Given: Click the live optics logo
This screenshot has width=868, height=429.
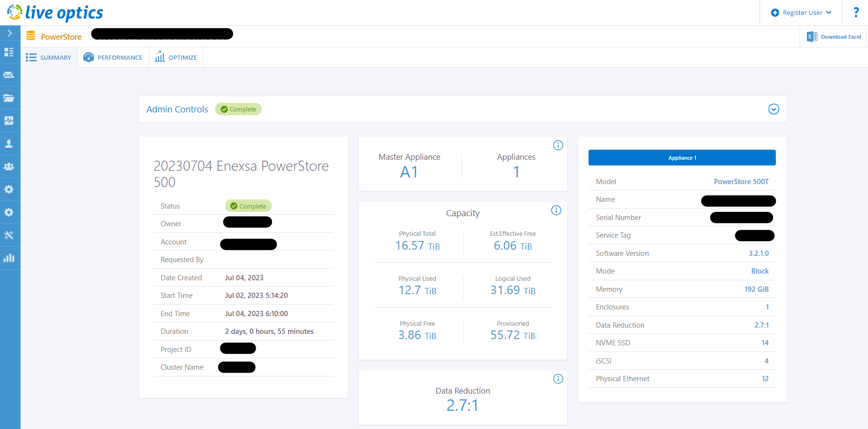Looking at the screenshot, I should (x=55, y=13).
